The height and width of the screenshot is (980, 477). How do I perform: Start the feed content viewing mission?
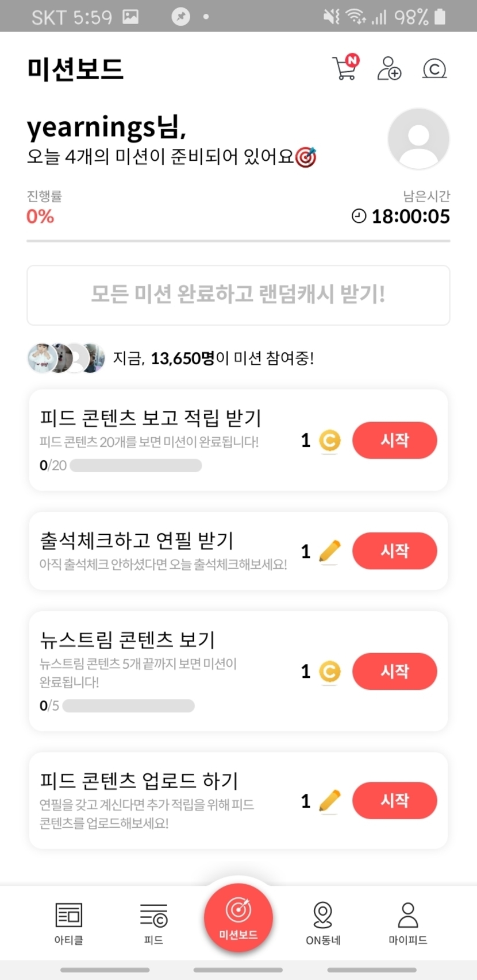394,441
